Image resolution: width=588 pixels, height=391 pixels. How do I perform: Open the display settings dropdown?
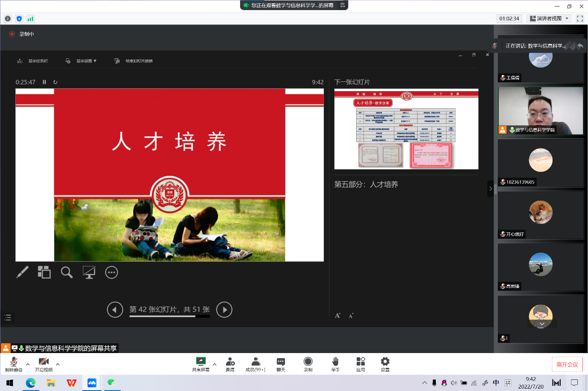coord(81,61)
